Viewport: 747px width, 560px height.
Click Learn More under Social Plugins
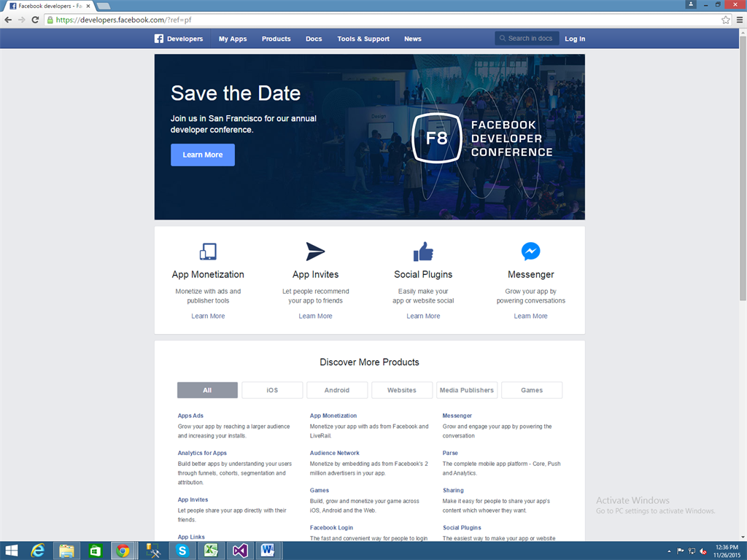[423, 316]
